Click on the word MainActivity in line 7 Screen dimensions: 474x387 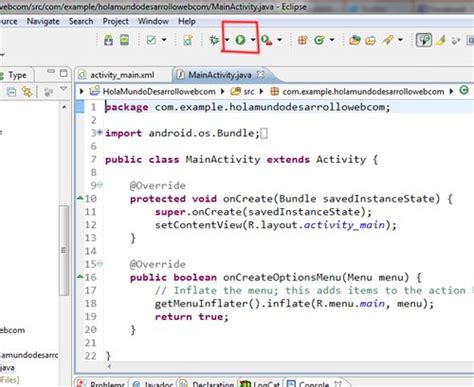223,160
